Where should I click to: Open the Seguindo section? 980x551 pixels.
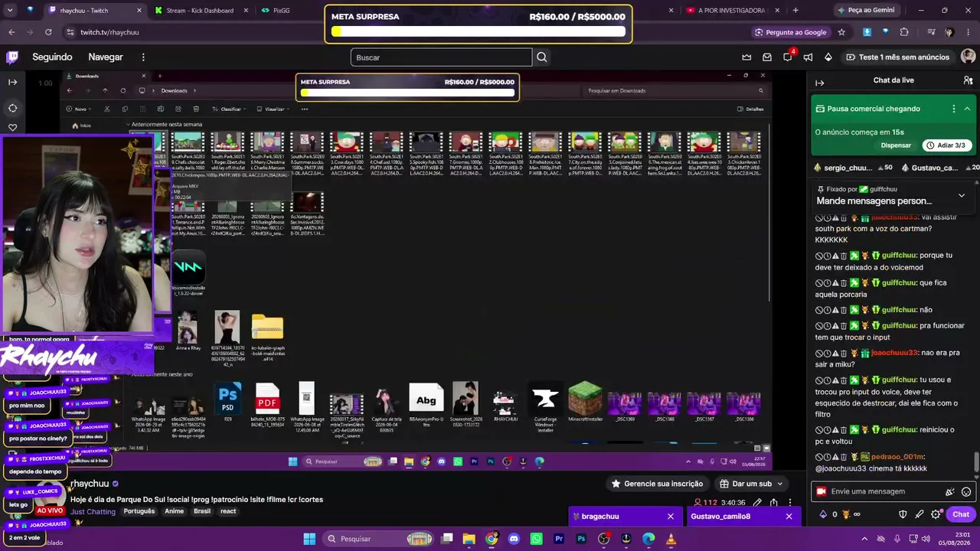click(52, 57)
